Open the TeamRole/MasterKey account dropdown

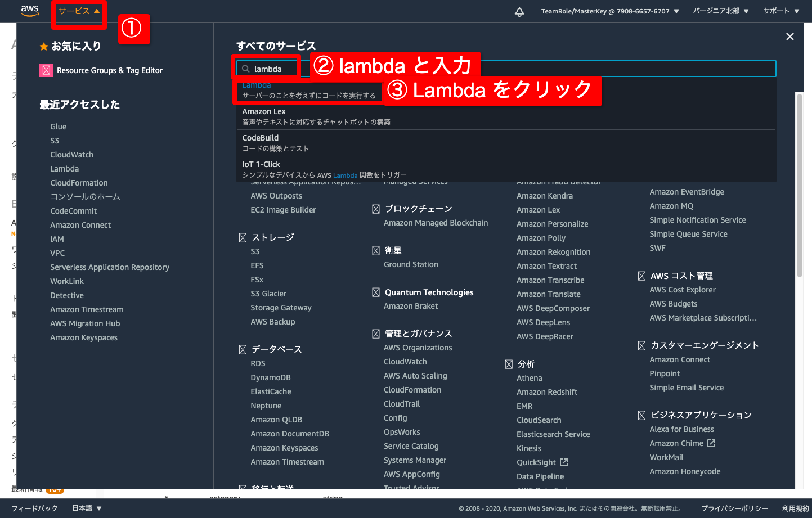pyautogui.click(x=610, y=11)
